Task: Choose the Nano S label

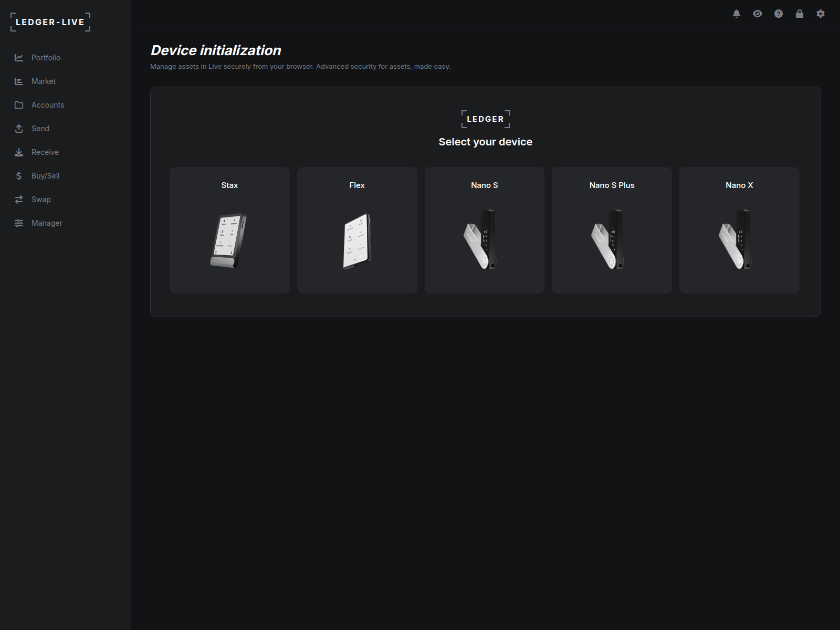Action: click(x=485, y=185)
